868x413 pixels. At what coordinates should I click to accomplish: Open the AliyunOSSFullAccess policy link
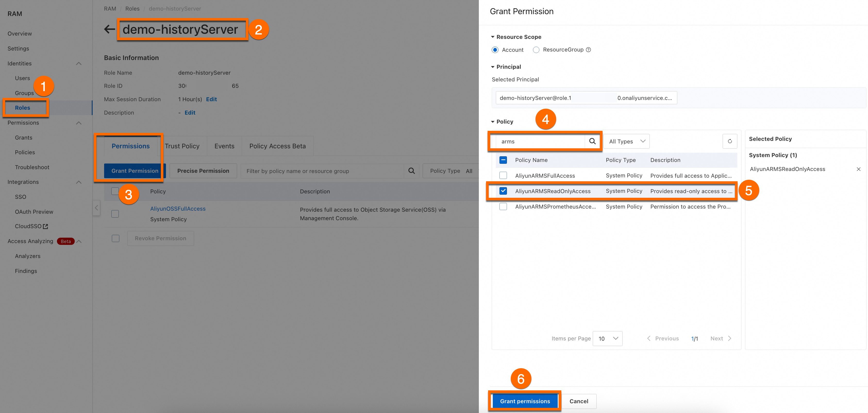pos(178,209)
